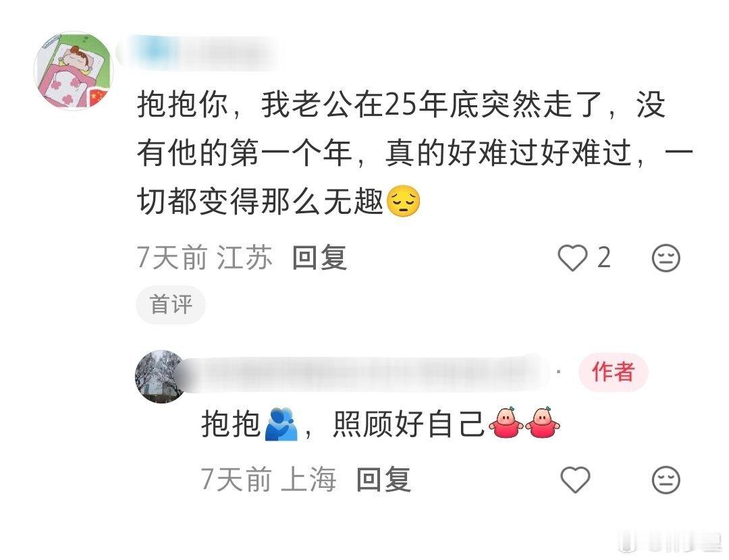
Task: Like the first comment with the heart icon
Action: coord(572,258)
